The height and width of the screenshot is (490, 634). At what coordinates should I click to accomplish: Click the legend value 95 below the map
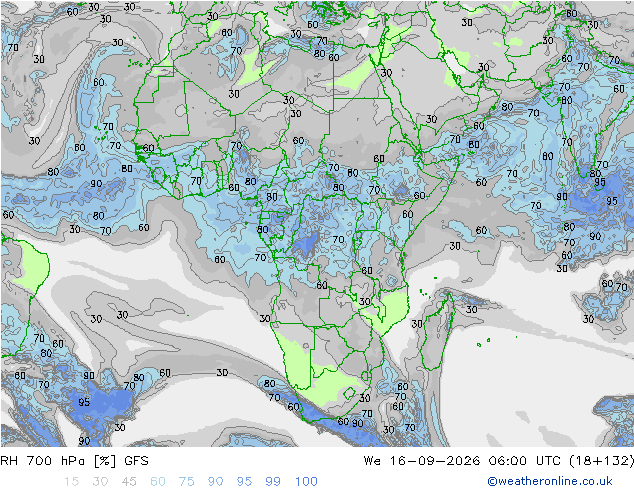click(244, 481)
